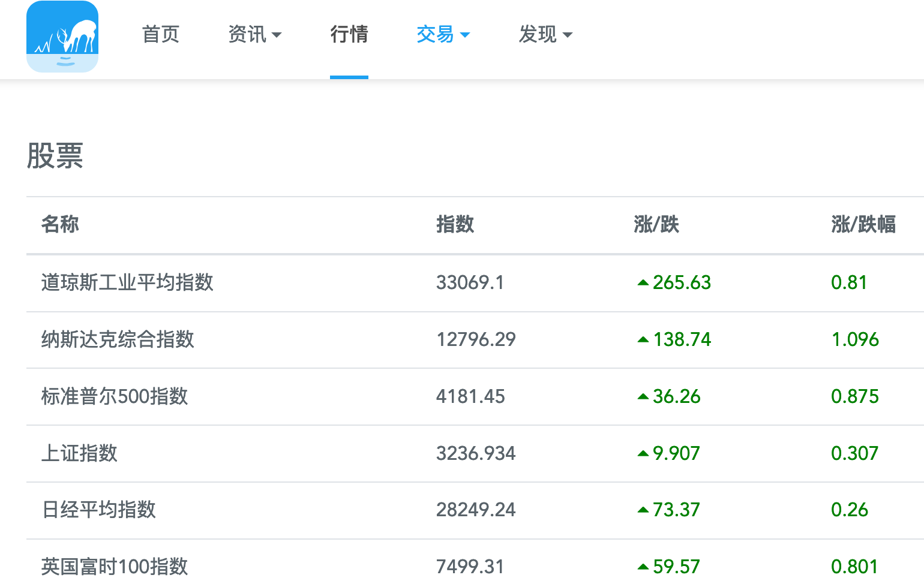Expand the 资讯 dropdown menu
The image size is (924, 584).
click(x=254, y=35)
